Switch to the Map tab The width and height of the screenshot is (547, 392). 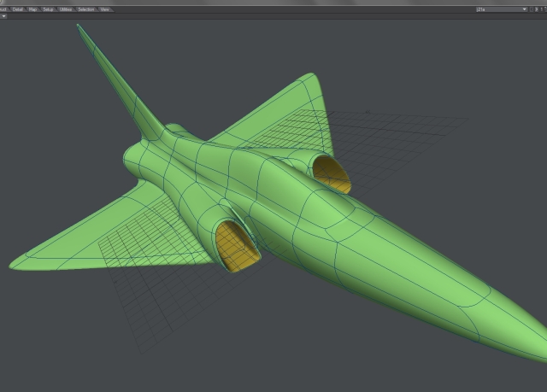tap(32, 9)
